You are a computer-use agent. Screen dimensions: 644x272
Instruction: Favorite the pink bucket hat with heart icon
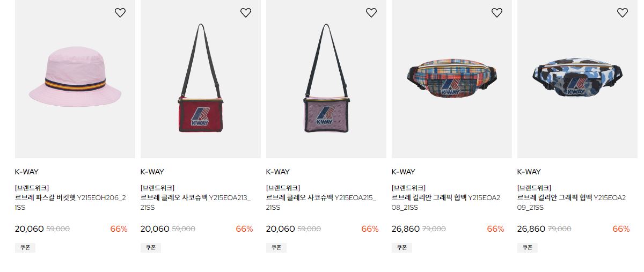[120, 13]
